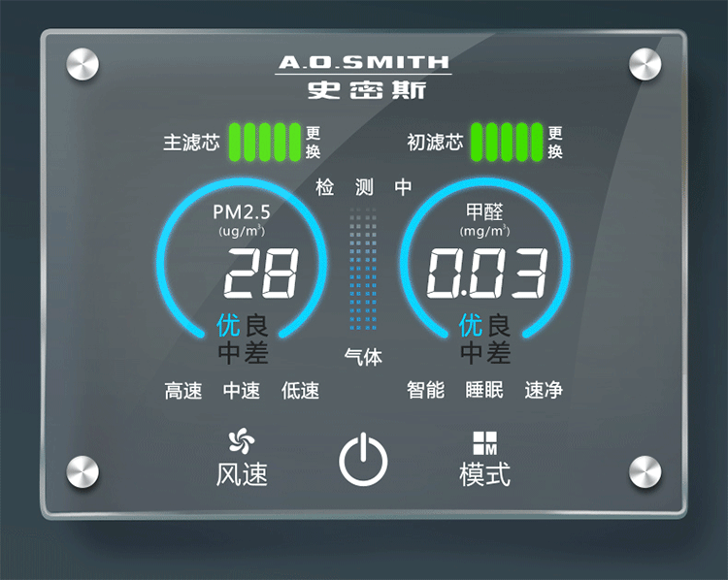728x580 pixels.
Task: Click the PM2.5 title label
Action: (242, 212)
